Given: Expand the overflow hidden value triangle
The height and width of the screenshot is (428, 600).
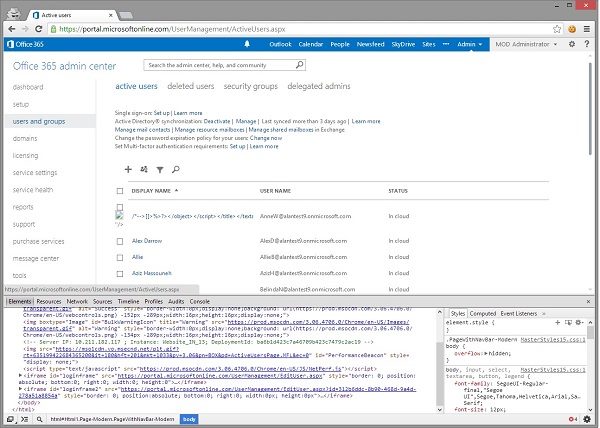Looking at the screenshot, I should pyautogui.click(x=486, y=353).
